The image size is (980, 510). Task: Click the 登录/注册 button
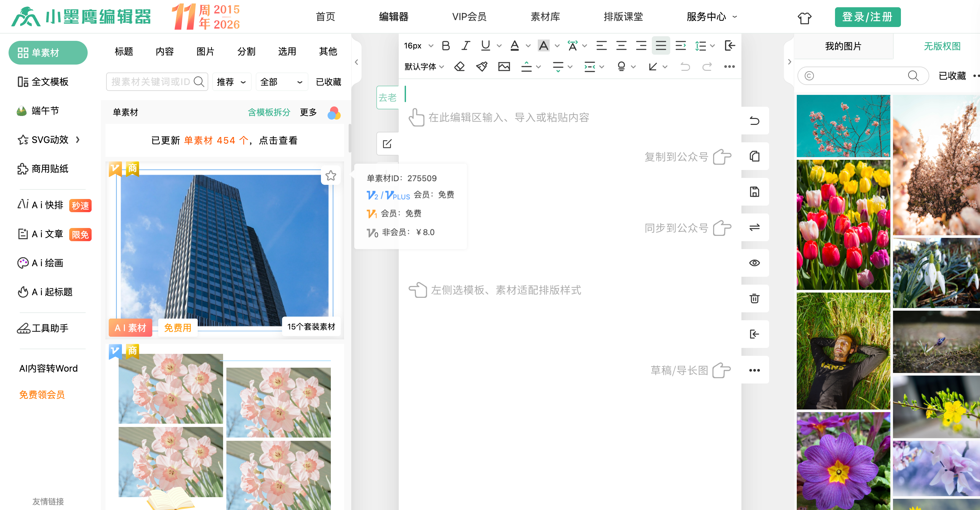click(x=867, y=17)
